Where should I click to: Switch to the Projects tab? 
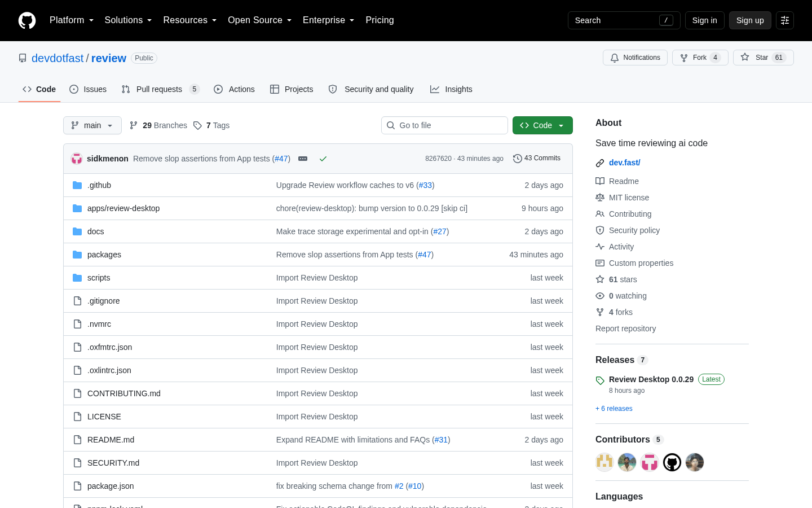coord(292,89)
